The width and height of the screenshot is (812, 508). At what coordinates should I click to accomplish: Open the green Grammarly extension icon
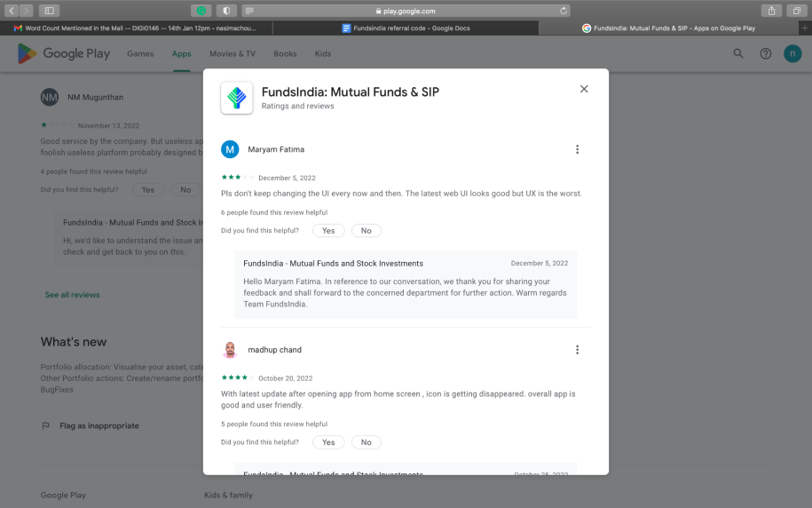(x=201, y=11)
